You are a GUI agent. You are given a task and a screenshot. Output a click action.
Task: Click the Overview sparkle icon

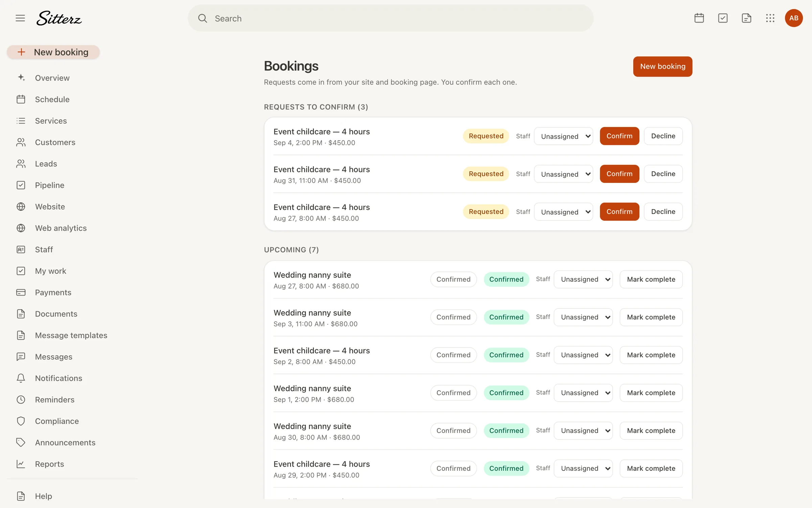pyautogui.click(x=21, y=78)
